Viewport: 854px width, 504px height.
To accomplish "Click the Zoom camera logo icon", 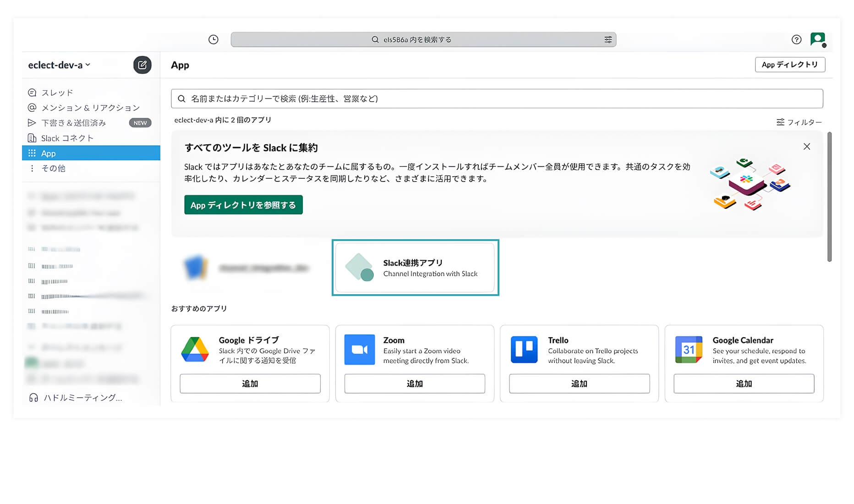I will pos(360,350).
